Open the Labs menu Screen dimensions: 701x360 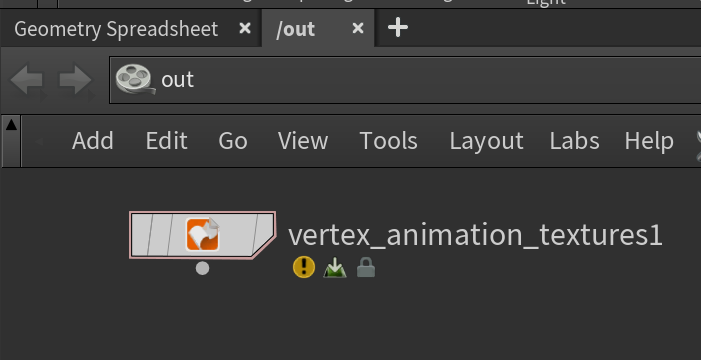(574, 141)
